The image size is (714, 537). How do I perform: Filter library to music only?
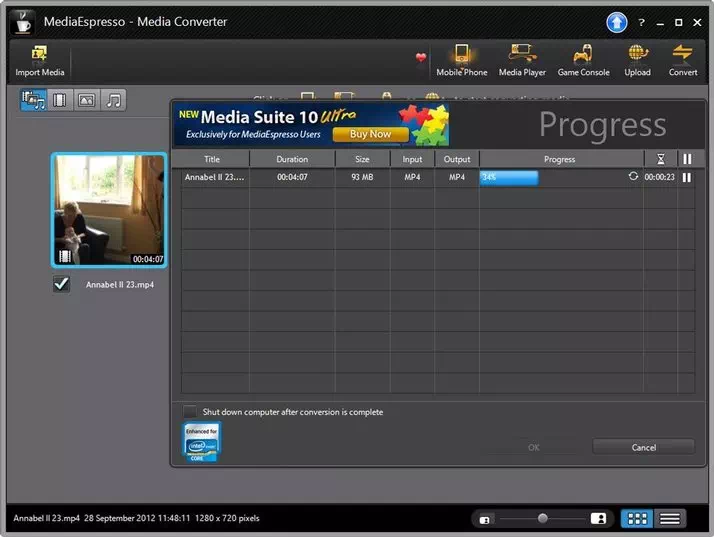(x=113, y=100)
